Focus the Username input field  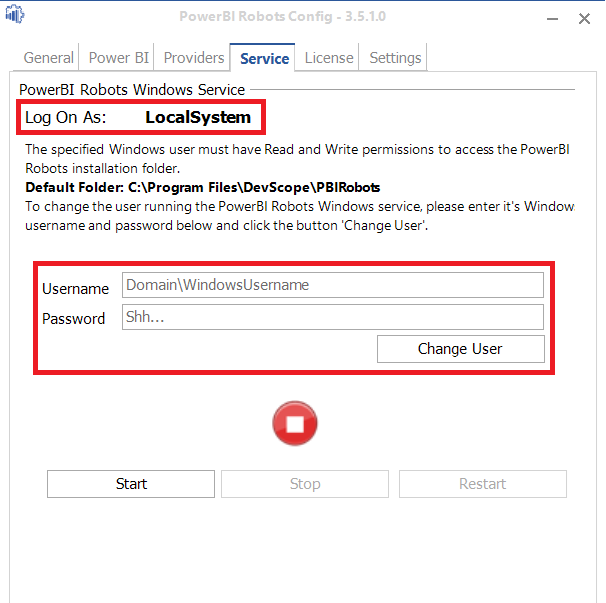pyautogui.click(x=333, y=285)
